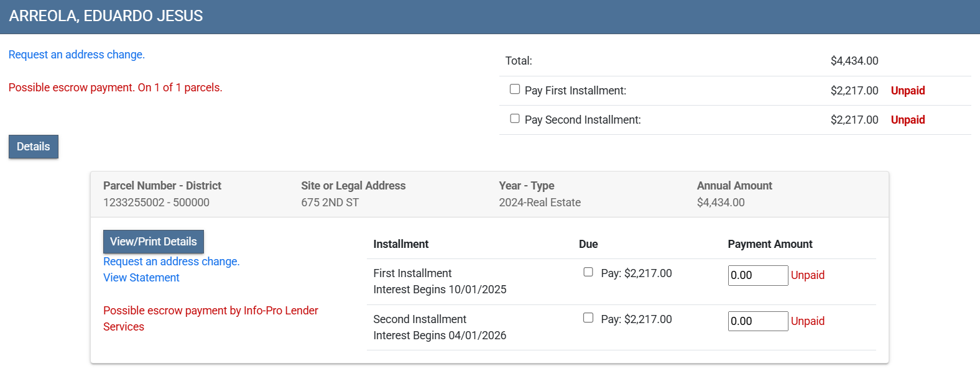The height and width of the screenshot is (379, 980).
Task: Check the 'Pay First Installment' summary checkbox
Action: [x=515, y=89]
